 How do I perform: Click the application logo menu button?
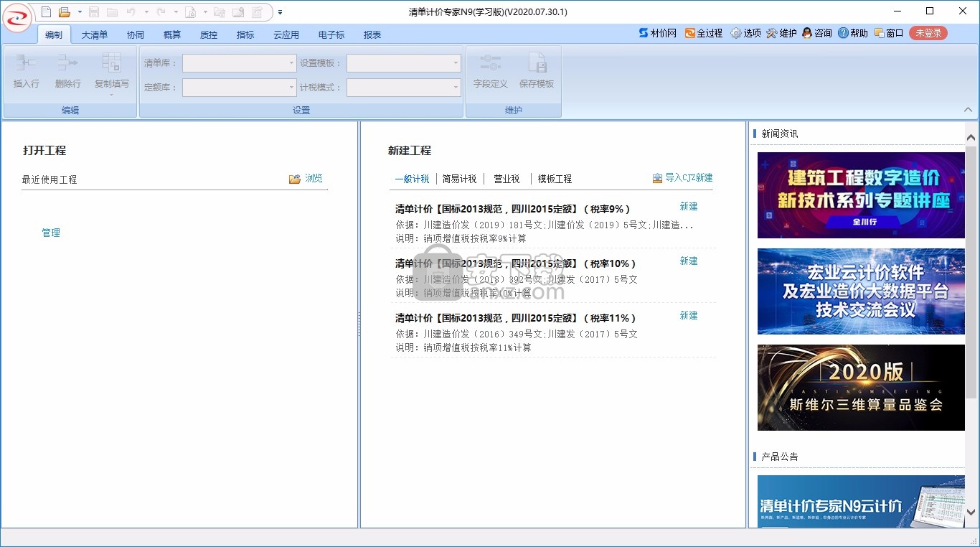(17, 17)
